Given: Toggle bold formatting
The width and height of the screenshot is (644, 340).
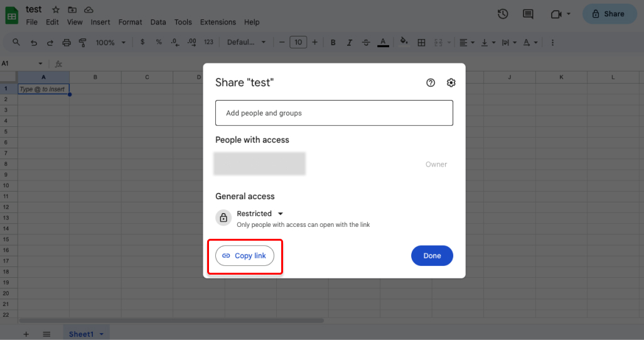Looking at the screenshot, I should [333, 42].
